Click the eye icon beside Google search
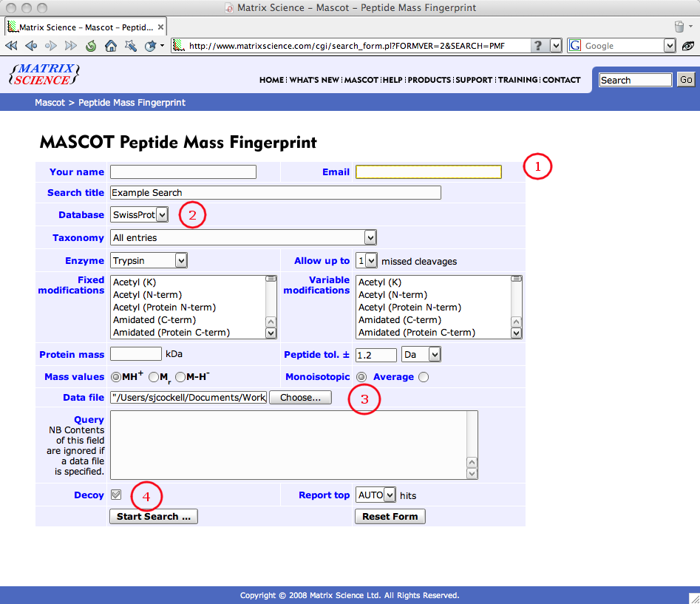700x604 pixels. tap(688, 46)
